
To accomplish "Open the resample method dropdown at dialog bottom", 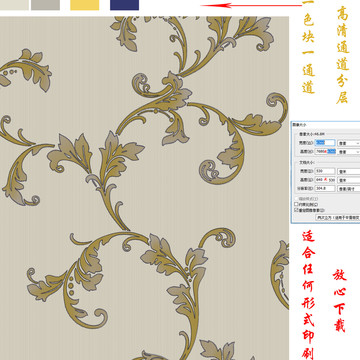I will 338,217.
